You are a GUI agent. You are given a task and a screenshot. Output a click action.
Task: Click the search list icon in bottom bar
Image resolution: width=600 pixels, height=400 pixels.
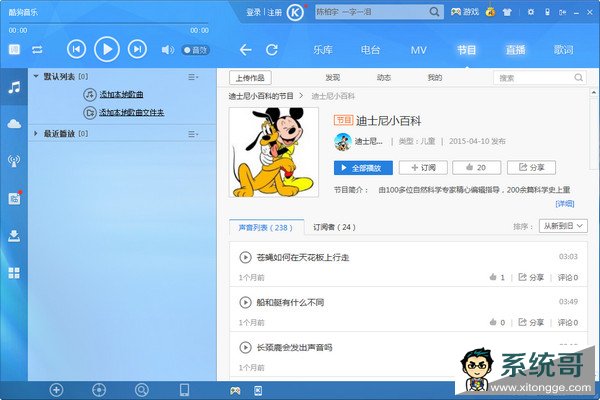click(142, 390)
